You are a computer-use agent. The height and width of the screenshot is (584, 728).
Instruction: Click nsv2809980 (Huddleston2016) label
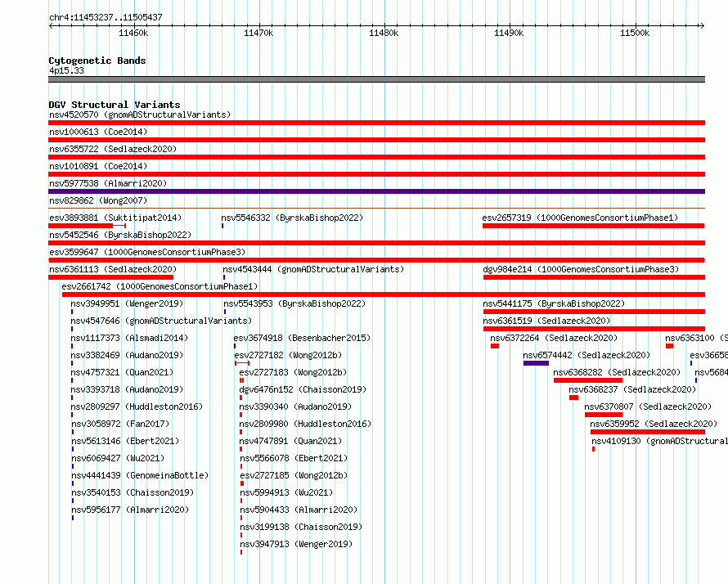[305, 424]
